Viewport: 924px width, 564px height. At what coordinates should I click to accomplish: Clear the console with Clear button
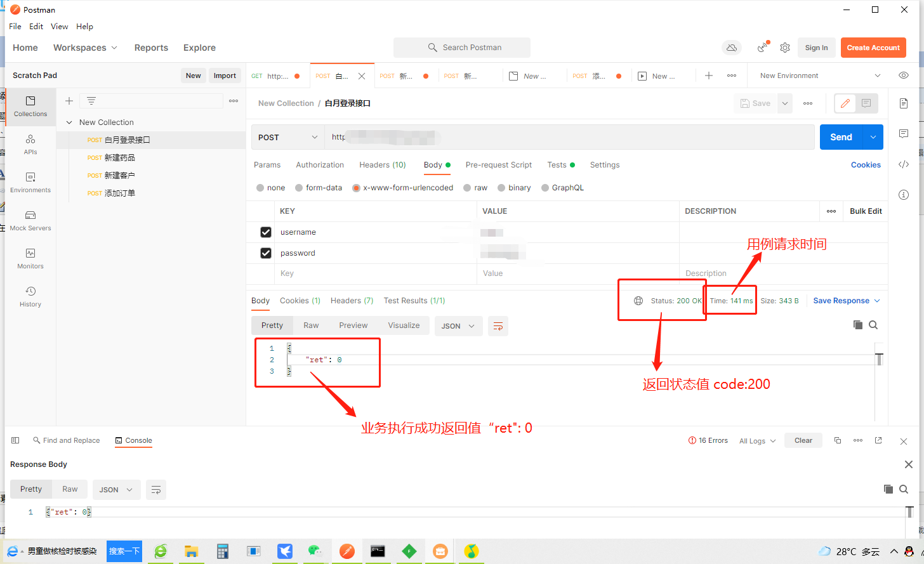[803, 440]
